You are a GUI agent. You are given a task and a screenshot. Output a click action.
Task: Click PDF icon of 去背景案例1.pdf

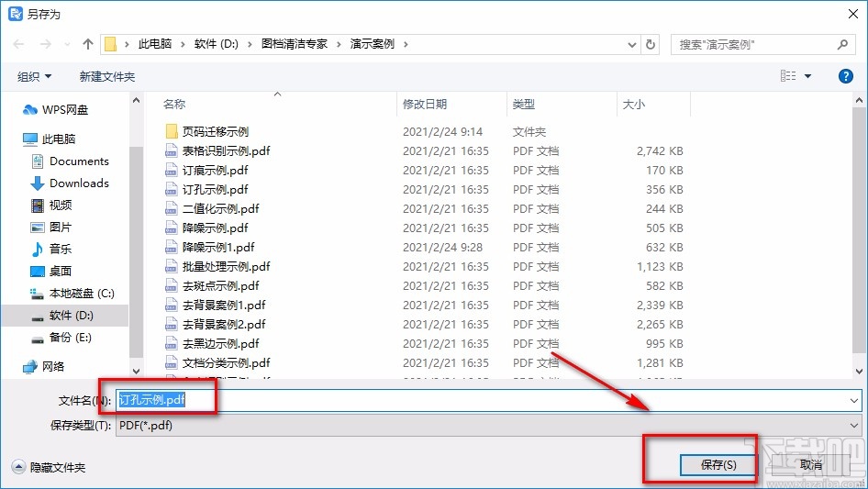pyautogui.click(x=171, y=306)
